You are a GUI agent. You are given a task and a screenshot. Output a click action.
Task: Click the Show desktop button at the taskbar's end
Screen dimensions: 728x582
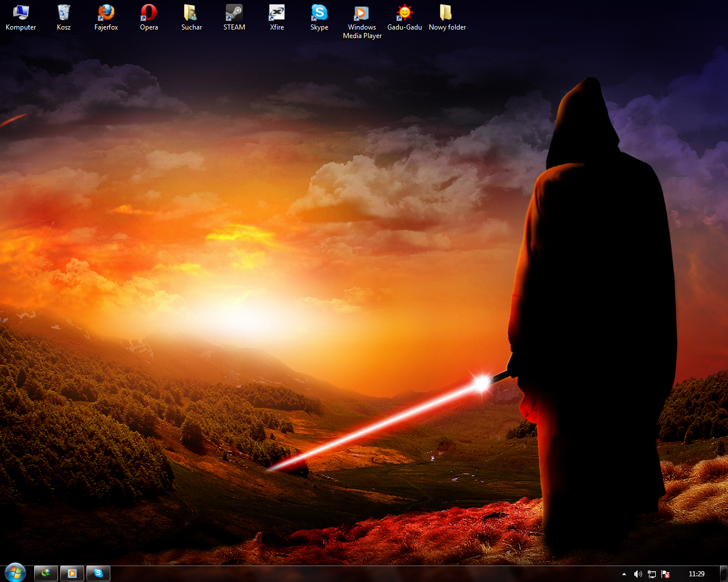(724, 574)
